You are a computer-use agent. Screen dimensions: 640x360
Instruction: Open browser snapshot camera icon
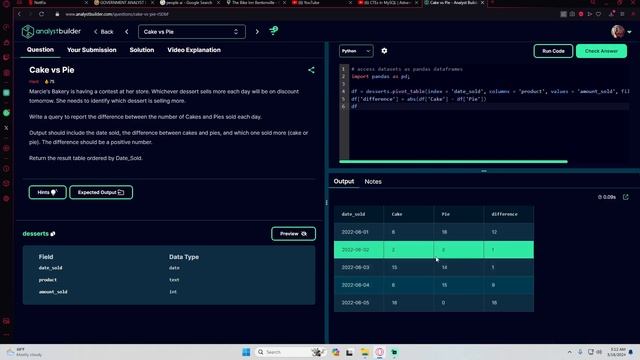coord(572,14)
